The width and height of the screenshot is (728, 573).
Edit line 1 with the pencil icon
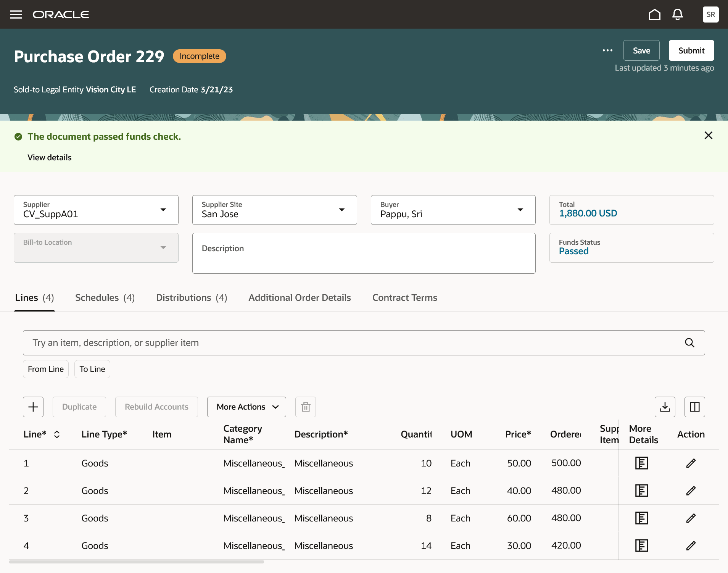point(691,463)
